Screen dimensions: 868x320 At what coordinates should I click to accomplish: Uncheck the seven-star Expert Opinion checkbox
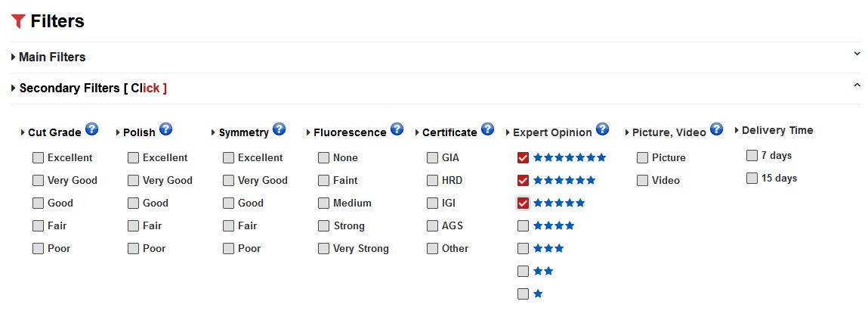pos(523,158)
